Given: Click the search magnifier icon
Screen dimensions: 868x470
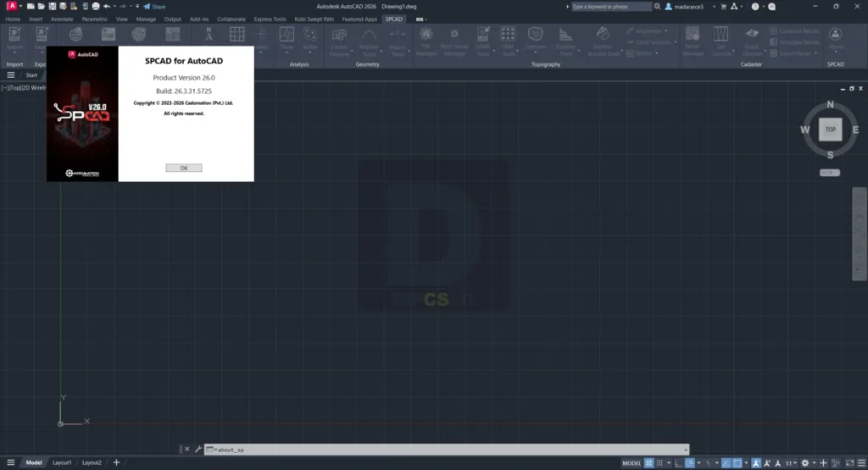Looking at the screenshot, I should coord(657,7).
